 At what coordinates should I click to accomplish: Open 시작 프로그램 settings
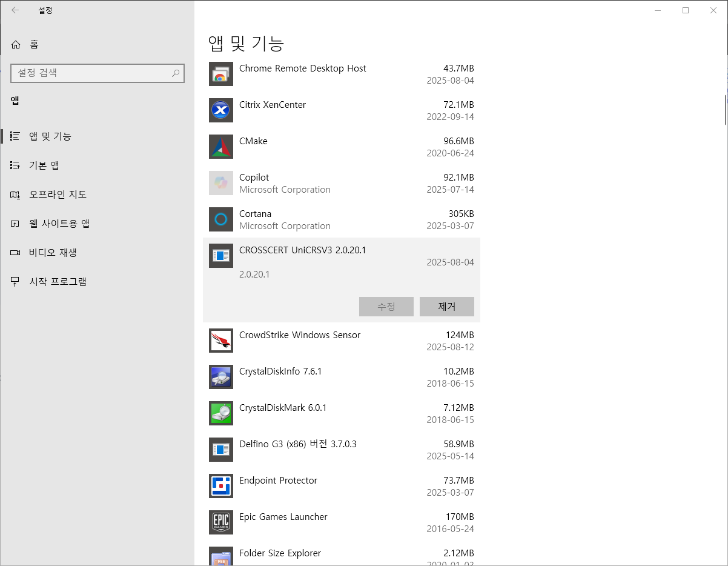[x=97, y=282]
